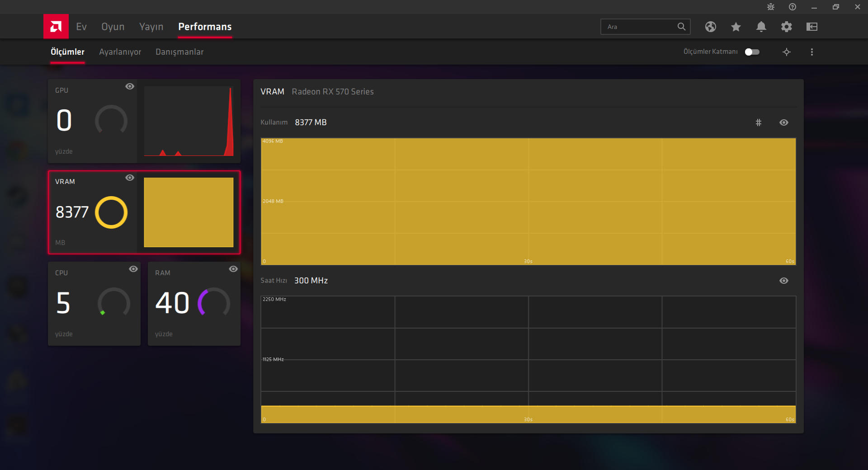Image resolution: width=868 pixels, height=470 pixels.
Task: Open the Ev home tab
Action: (81, 27)
